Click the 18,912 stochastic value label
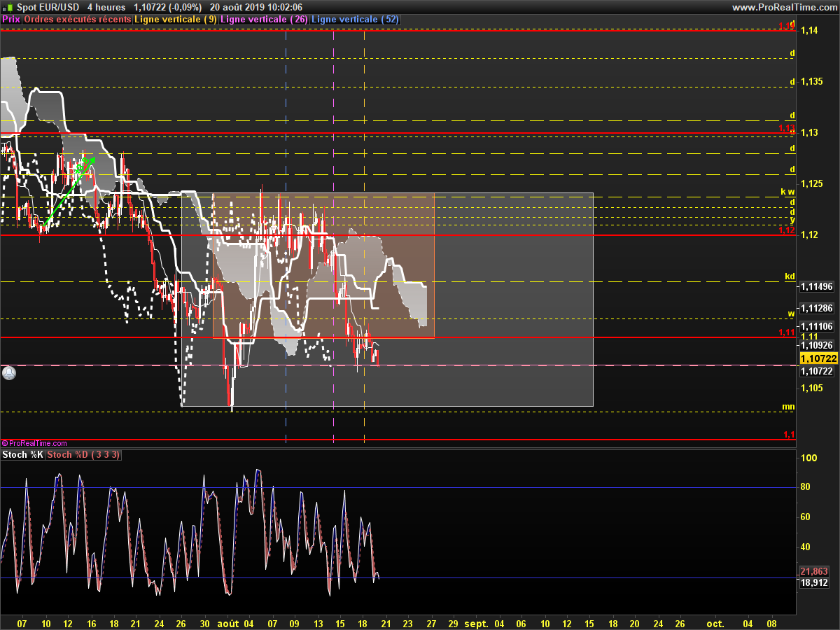 coord(815,582)
